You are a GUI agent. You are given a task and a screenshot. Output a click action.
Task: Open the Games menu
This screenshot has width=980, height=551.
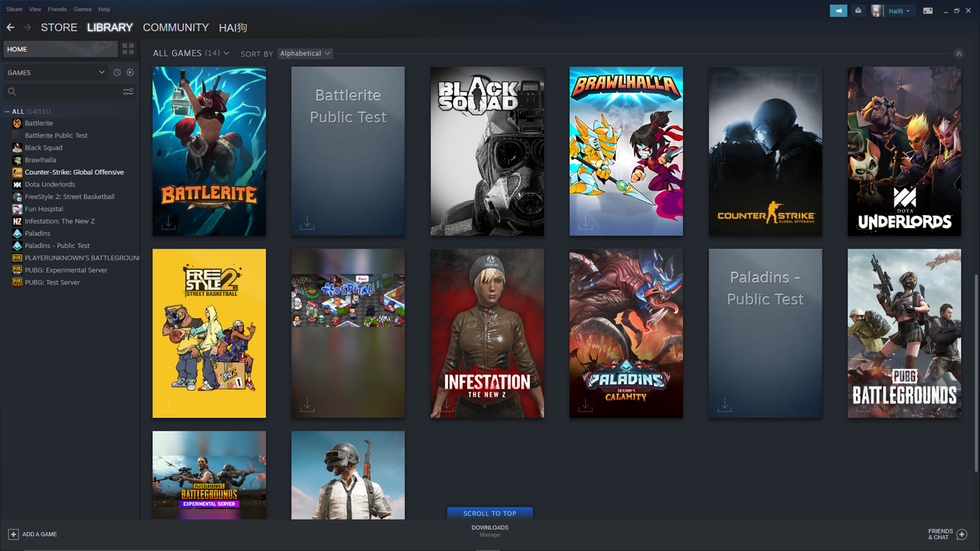point(83,9)
